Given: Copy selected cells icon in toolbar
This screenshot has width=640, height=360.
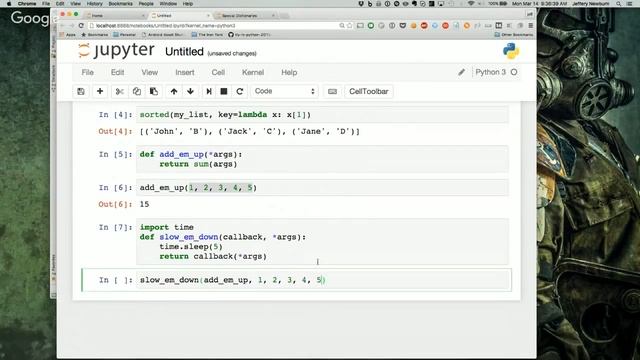Looking at the screenshot, I should tap(137, 91).
